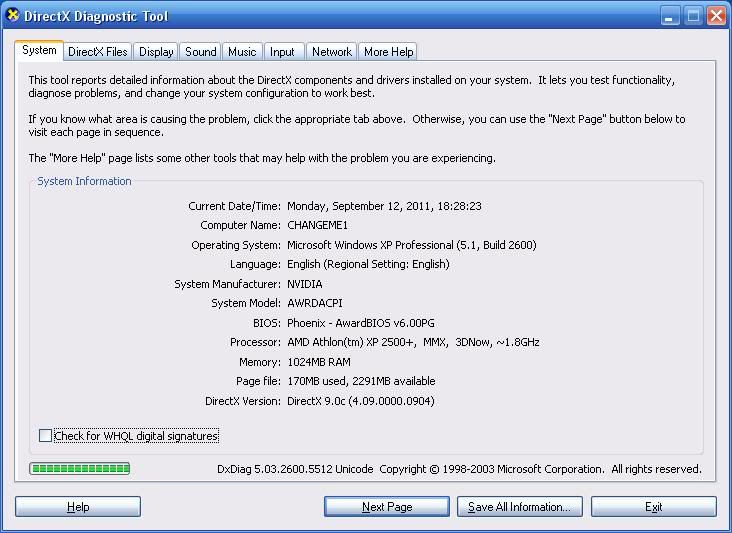Click the Microsoft Corporation copyright notice text
Viewport: 732px width, 533px height.
point(541,469)
